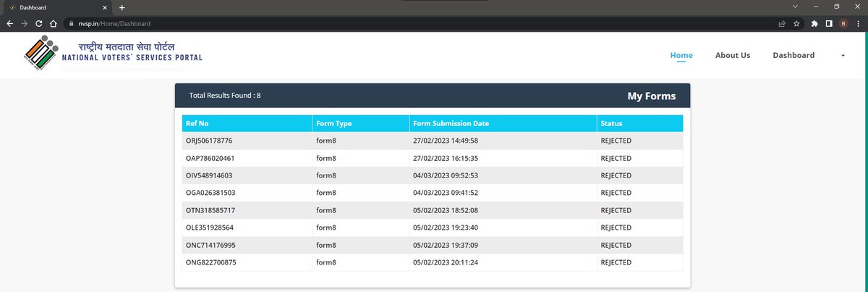This screenshot has height=292, width=868.
Task: Click the Ref No column header
Action: click(x=247, y=123)
